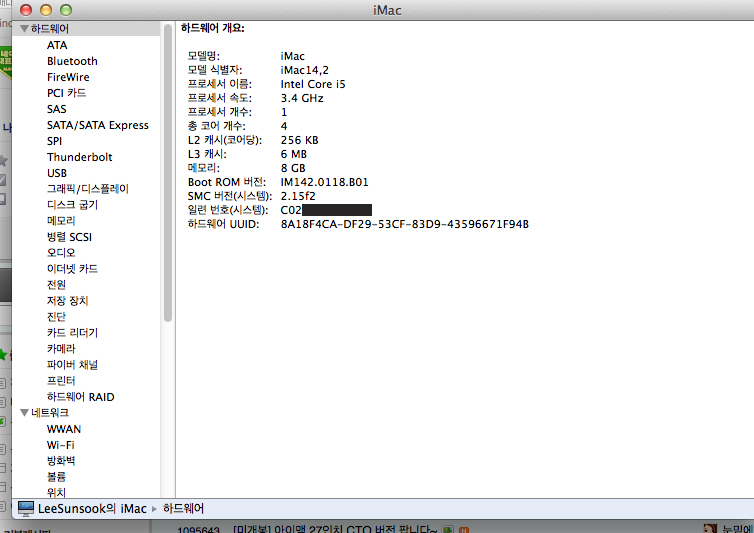
Task: Choose 프린터 in the sidebar
Action: [61, 381]
